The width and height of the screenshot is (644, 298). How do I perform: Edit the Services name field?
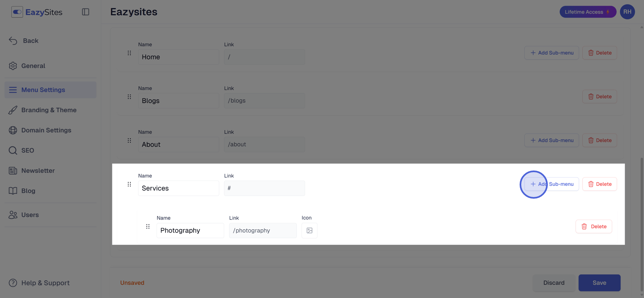pos(179,188)
